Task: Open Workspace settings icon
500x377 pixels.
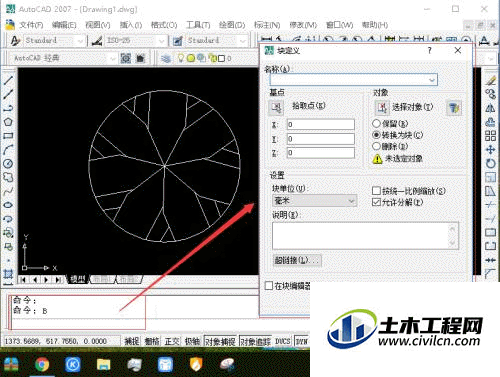Action: point(126,59)
